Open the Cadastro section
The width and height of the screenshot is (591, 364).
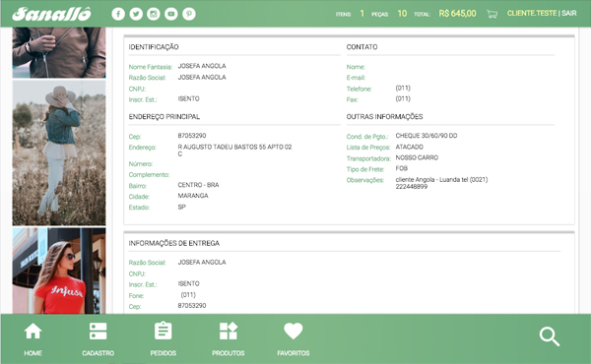tap(98, 339)
